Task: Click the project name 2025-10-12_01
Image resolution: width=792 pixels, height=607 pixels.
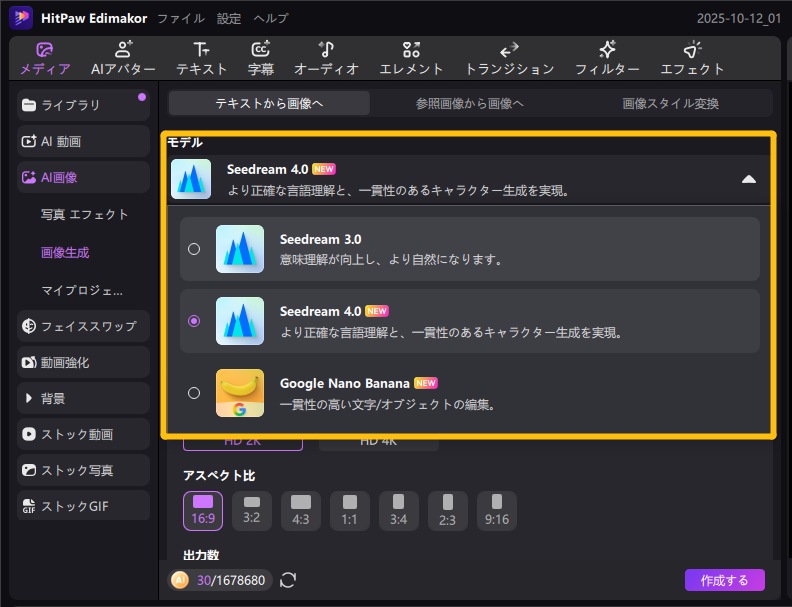Action: pos(739,19)
